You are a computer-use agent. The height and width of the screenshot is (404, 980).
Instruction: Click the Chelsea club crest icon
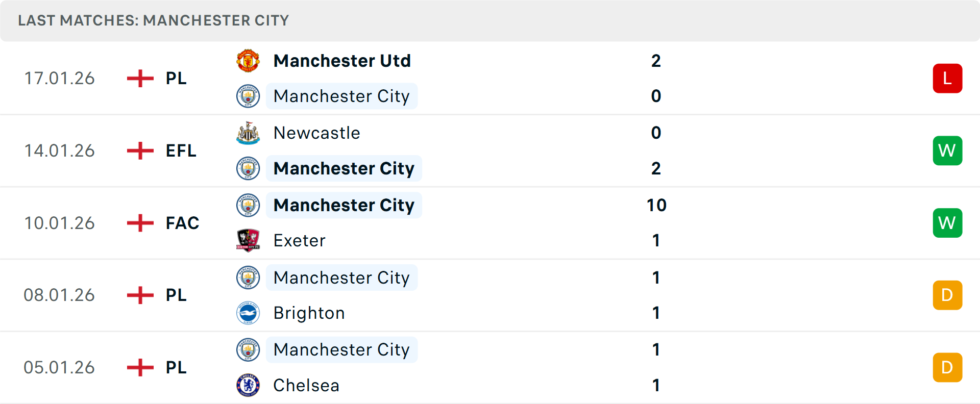coord(248,385)
